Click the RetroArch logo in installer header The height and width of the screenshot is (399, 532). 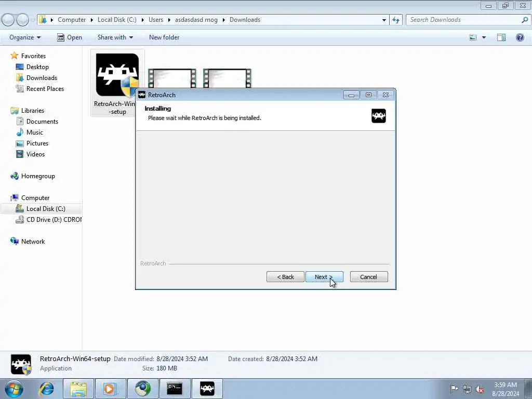(378, 116)
